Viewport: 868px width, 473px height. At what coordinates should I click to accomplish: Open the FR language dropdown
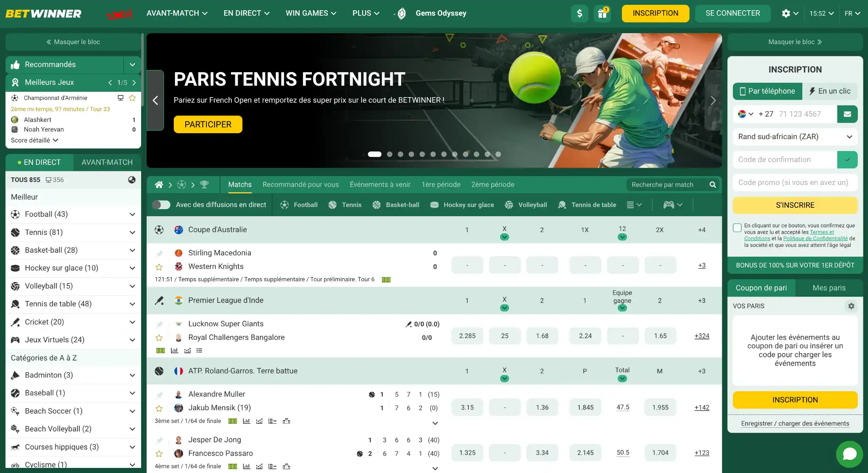852,13
